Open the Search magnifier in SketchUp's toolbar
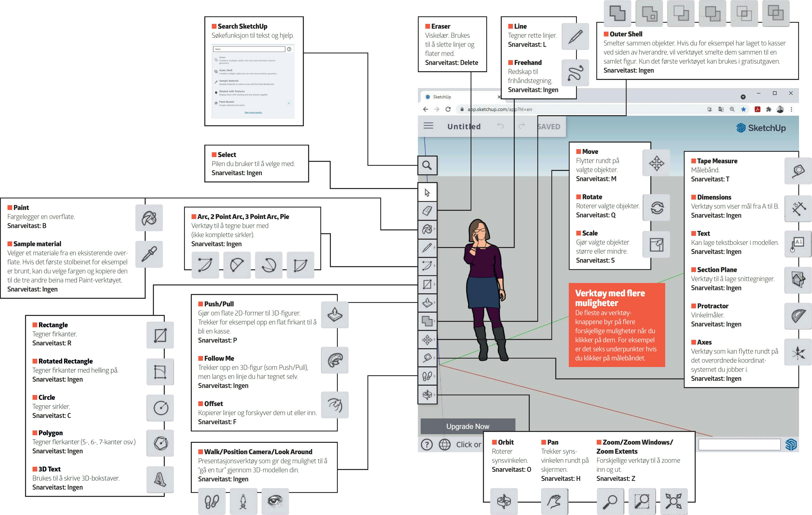This screenshot has width=812, height=515. click(x=427, y=165)
